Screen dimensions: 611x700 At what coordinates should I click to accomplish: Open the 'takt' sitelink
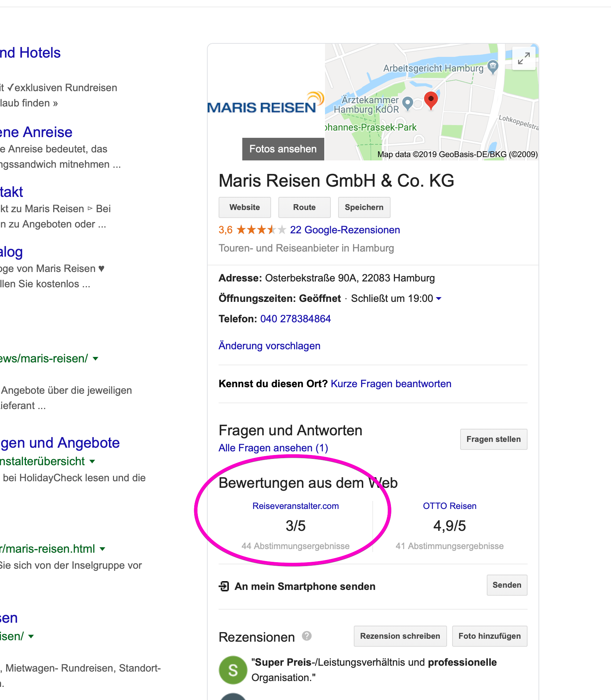pyautogui.click(x=11, y=192)
